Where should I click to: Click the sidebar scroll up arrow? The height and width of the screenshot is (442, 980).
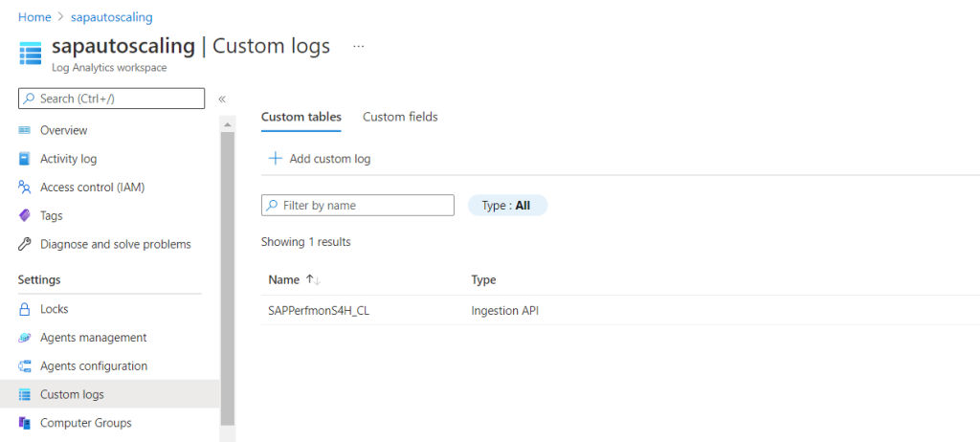228,124
